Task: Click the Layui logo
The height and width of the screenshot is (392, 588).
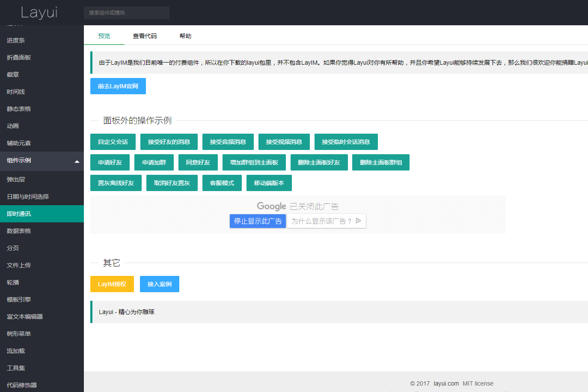Action: coord(39,12)
